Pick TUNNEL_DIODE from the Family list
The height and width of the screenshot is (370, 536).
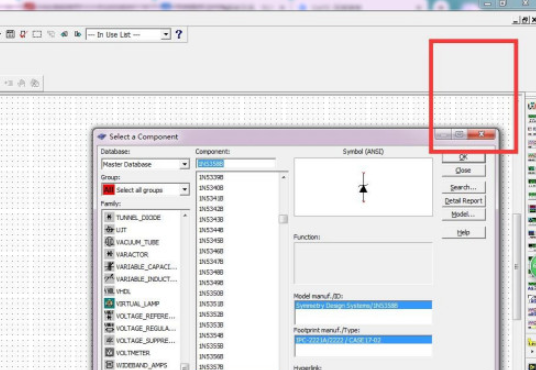click(x=138, y=217)
